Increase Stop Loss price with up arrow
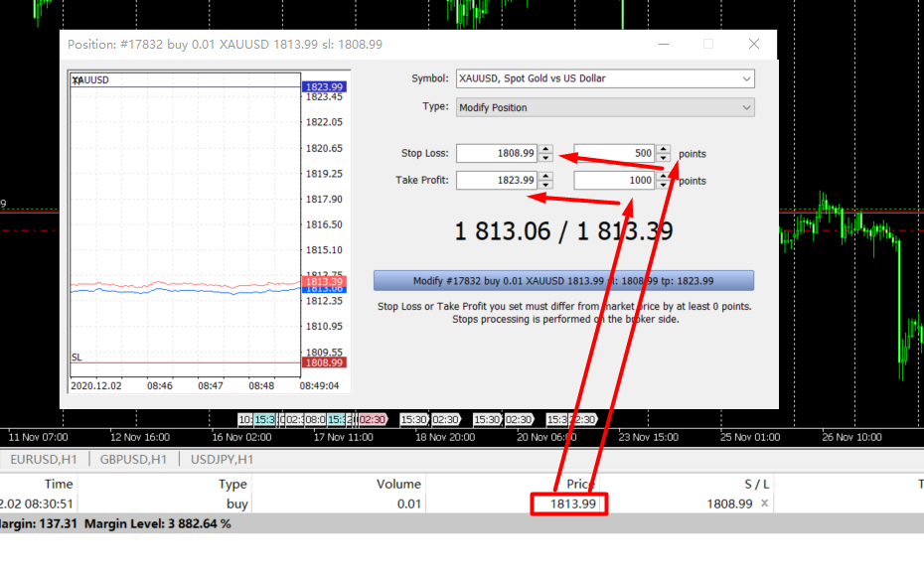 [545, 149]
